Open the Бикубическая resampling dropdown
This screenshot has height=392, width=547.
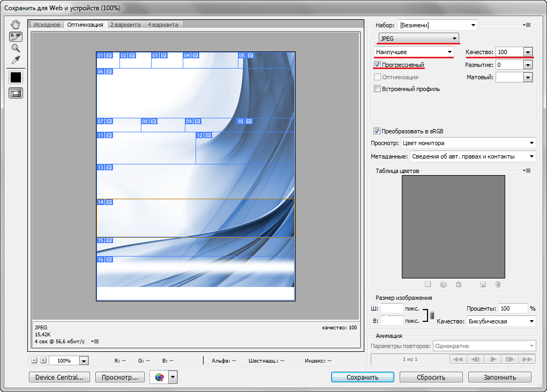[x=501, y=321]
